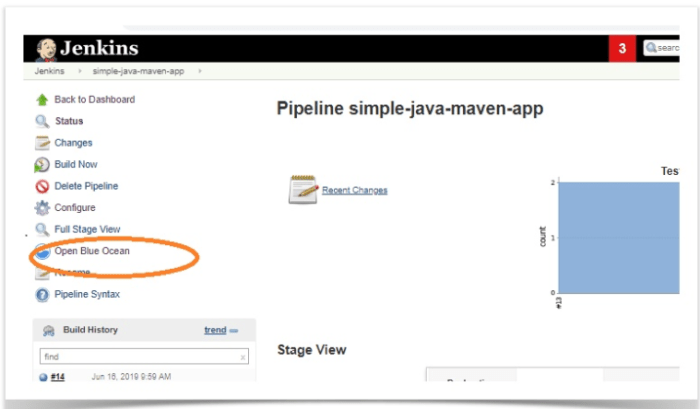This screenshot has width=700, height=409.
Task: Click the Recent Changes notepad icon
Action: (303, 189)
